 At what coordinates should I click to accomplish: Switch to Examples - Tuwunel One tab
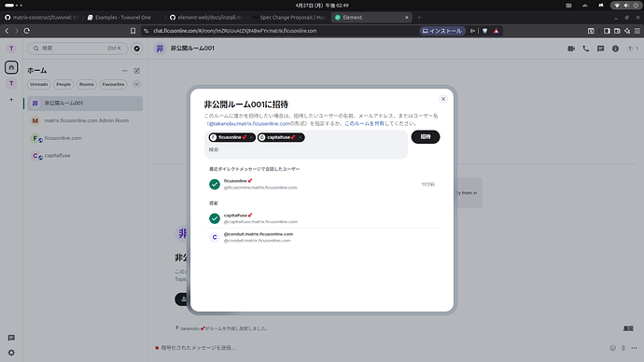point(123,18)
